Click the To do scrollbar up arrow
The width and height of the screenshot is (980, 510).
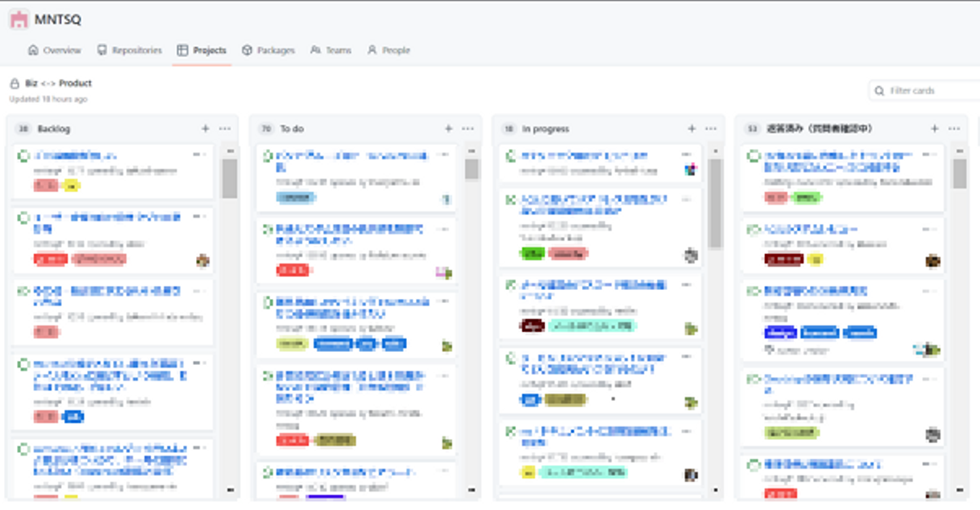point(472,150)
